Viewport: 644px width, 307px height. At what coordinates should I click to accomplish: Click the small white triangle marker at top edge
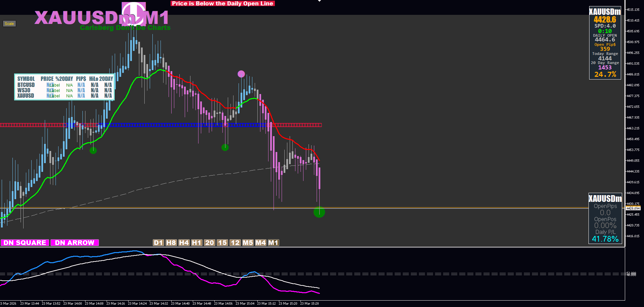(319, 1)
